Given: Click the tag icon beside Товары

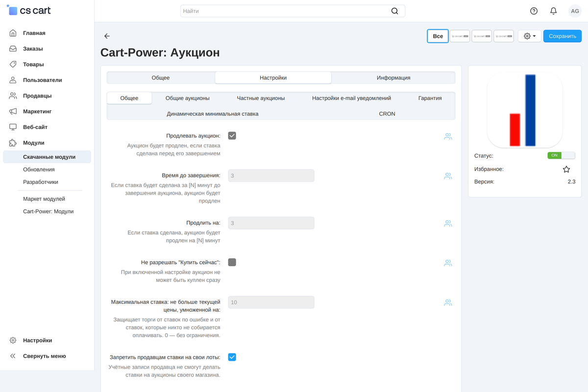Looking at the screenshot, I should tap(13, 64).
